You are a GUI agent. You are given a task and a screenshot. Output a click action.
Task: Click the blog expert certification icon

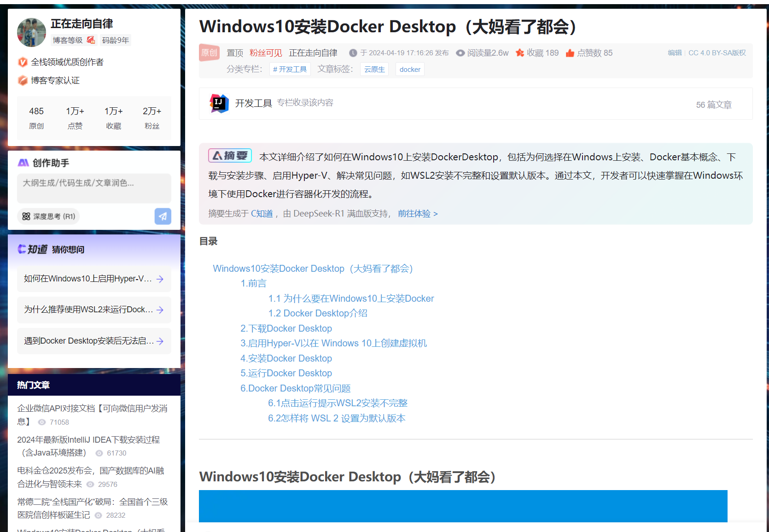point(22,81)
